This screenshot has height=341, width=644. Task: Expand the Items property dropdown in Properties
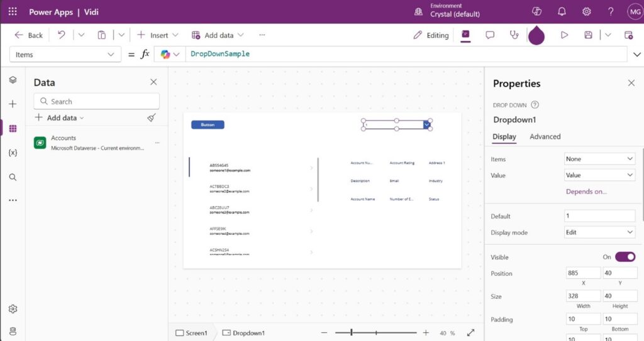pyautogui.click(x=600, y=159)
